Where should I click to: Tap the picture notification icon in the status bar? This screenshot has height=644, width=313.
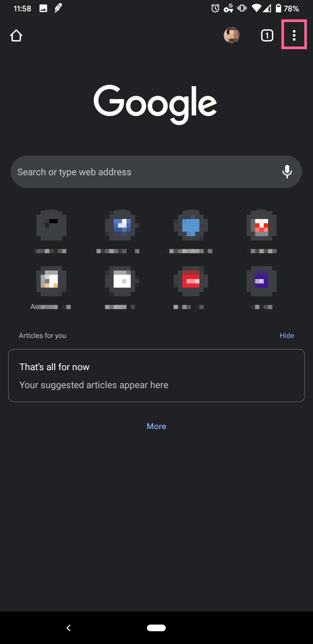pyautogui.click(x=43, y=8)
